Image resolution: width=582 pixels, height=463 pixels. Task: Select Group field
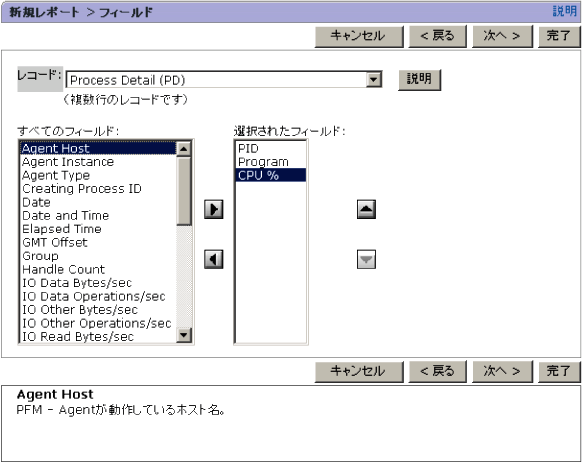[x=98, y=256]
